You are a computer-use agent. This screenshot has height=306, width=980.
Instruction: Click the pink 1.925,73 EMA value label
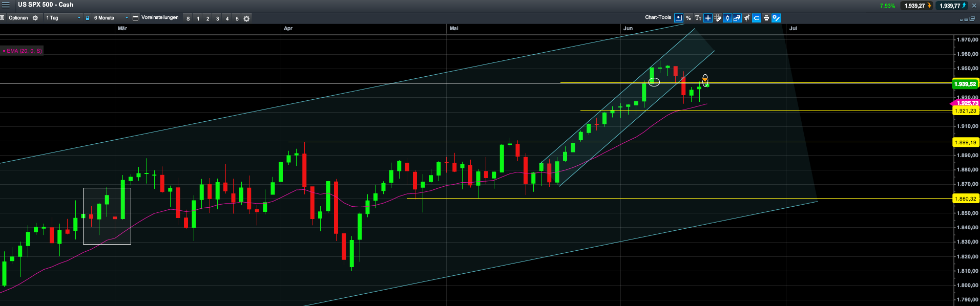coord(966,103)
